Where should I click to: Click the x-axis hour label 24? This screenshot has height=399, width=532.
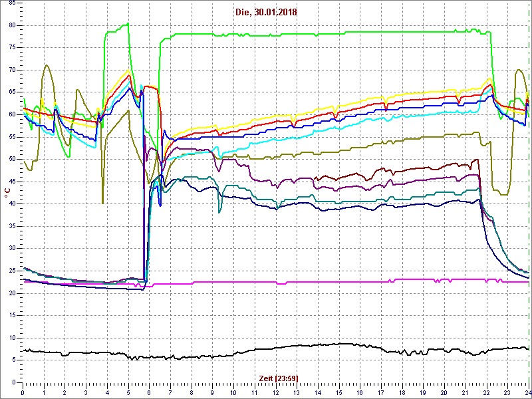[x=527, y=392]
